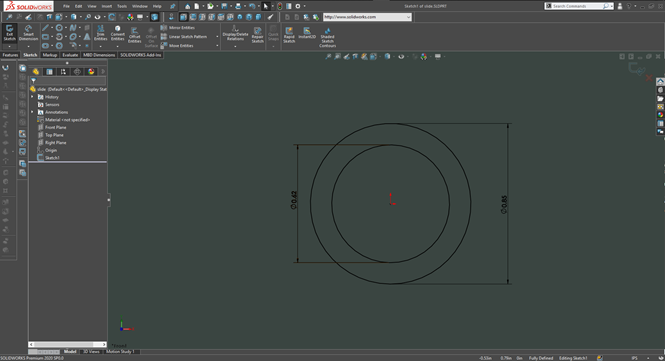Click the Search Commands field
The image size is (665, 361).
pyautogui.click(x=578, y=6)
